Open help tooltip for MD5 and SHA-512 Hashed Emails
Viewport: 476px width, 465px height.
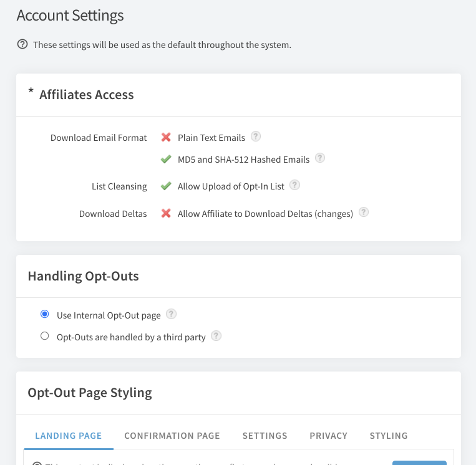320,158
